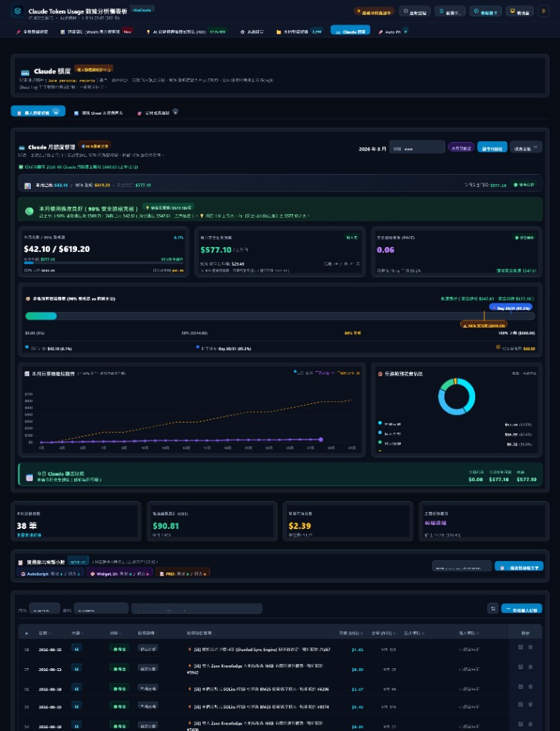Click the trash icon on row 35
560x731 pixels.
(x=530, y=705)
